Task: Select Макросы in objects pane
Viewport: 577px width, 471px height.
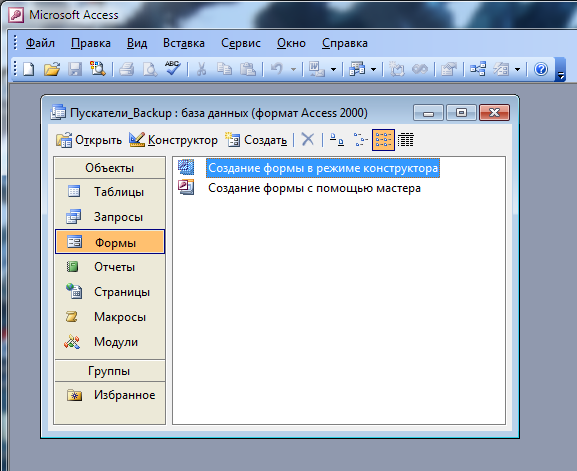Action: pyautogui.click(x=110, y=317)
